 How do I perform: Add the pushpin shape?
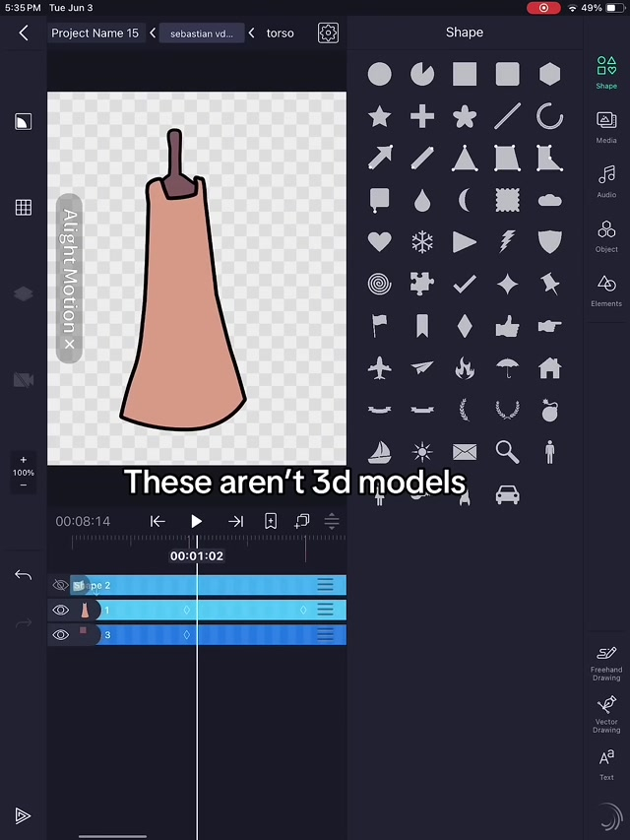coord(549,284)
